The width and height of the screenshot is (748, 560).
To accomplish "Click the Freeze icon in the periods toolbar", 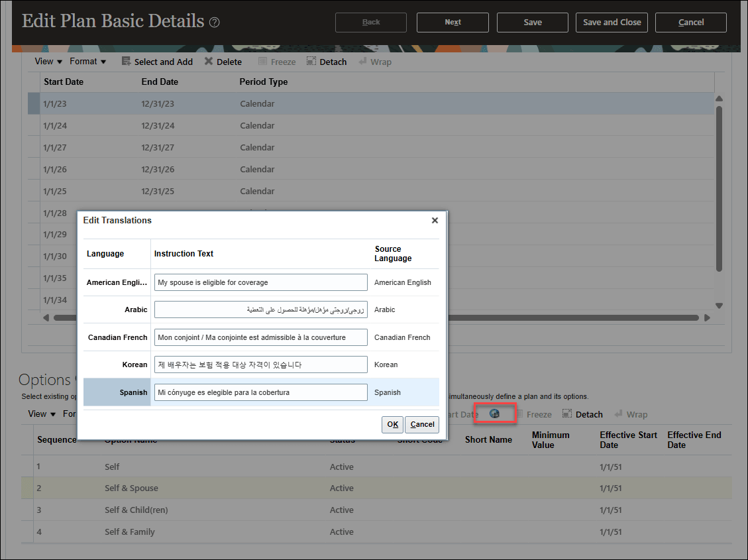I will coord(264,61).
